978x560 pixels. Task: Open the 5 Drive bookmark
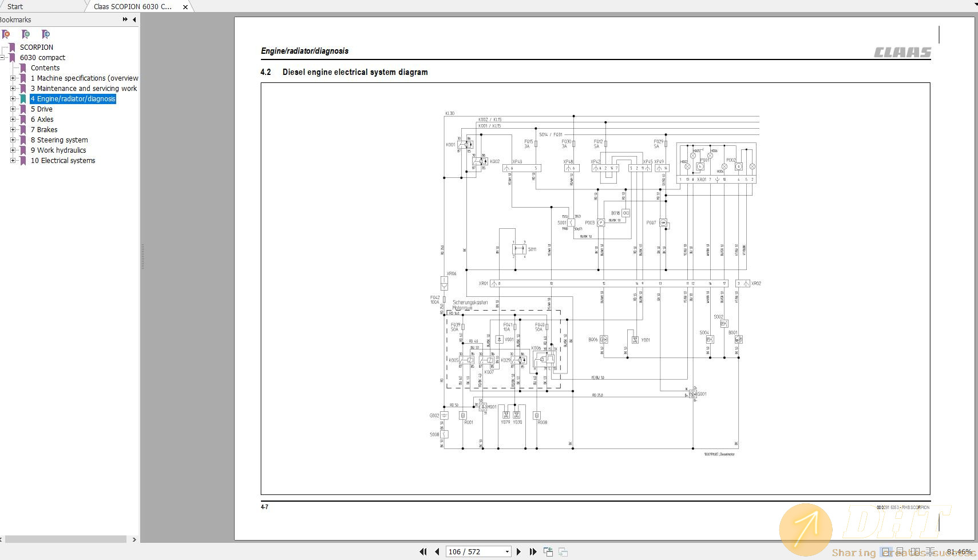click(42, 109)
